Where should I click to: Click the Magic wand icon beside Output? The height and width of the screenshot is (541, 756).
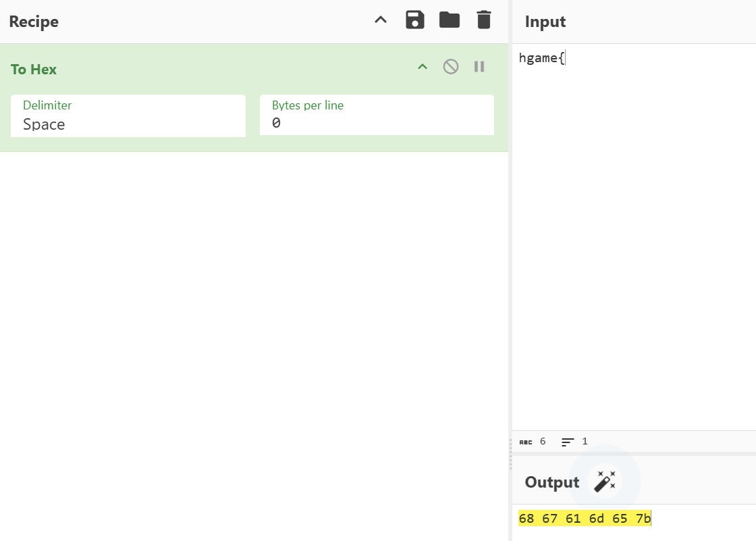[x=604, y=482]
